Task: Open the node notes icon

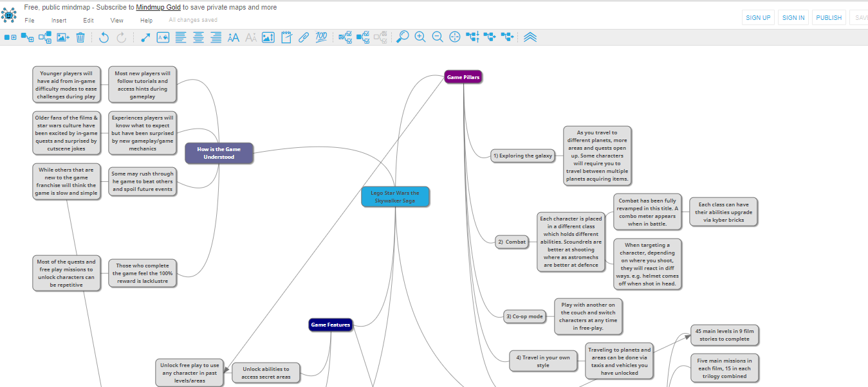Action: (x=286, y=37)
